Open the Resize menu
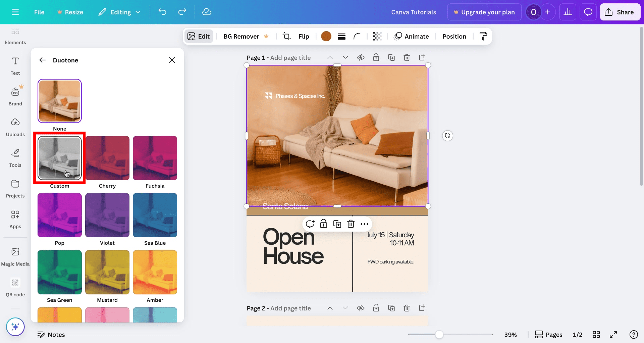This screenshot has width=644, height=343. click(70, 12)
